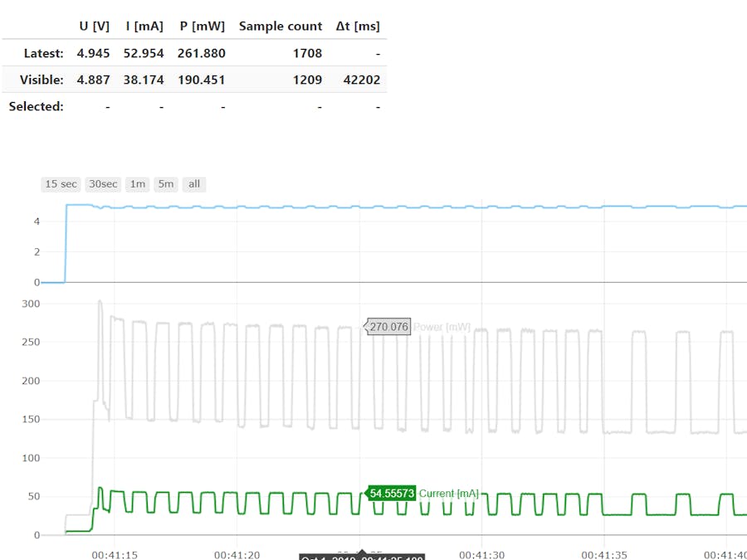This screenshot has height=560, width=747.
Task: Click the Power [mW] legend label
Action: [x=441, y=326]
